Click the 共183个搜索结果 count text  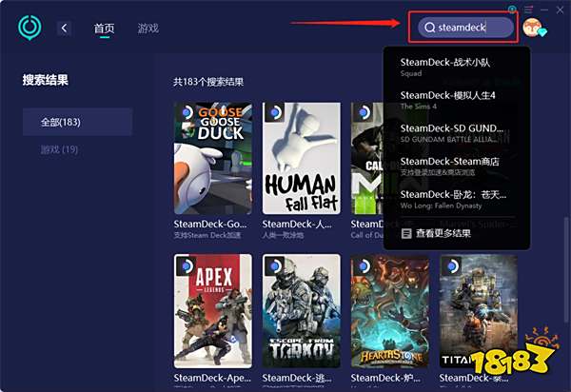pos(208,82)
